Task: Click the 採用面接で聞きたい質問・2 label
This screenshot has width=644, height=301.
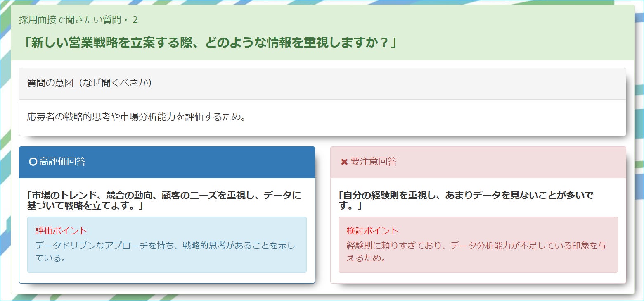Action: tap(78, 20)
